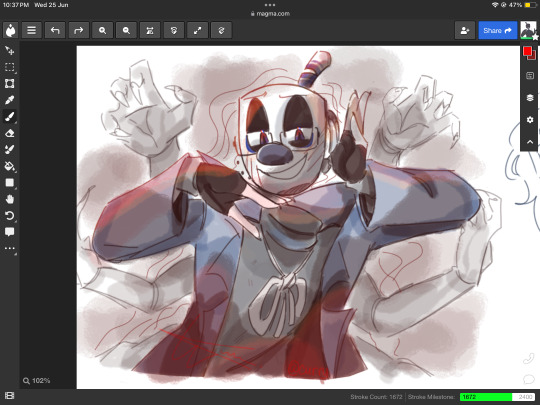Select the Brush tool
The image size is (540, 405).
coord(10,117)
